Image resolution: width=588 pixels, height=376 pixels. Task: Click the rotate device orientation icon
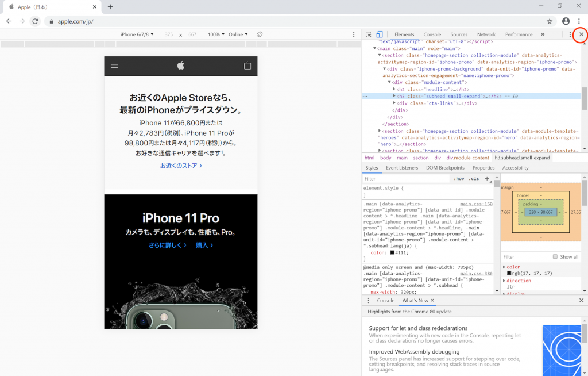click(260, 34)
